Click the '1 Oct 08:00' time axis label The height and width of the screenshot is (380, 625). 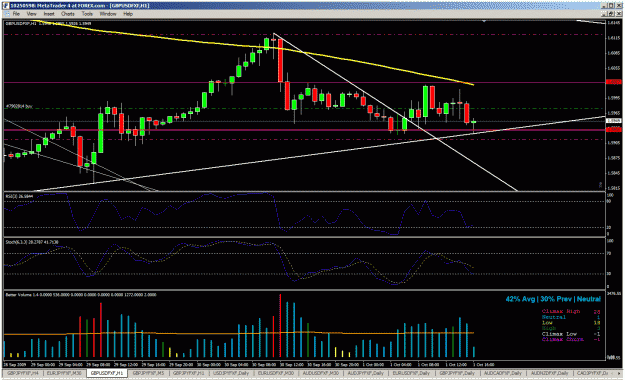428,364
